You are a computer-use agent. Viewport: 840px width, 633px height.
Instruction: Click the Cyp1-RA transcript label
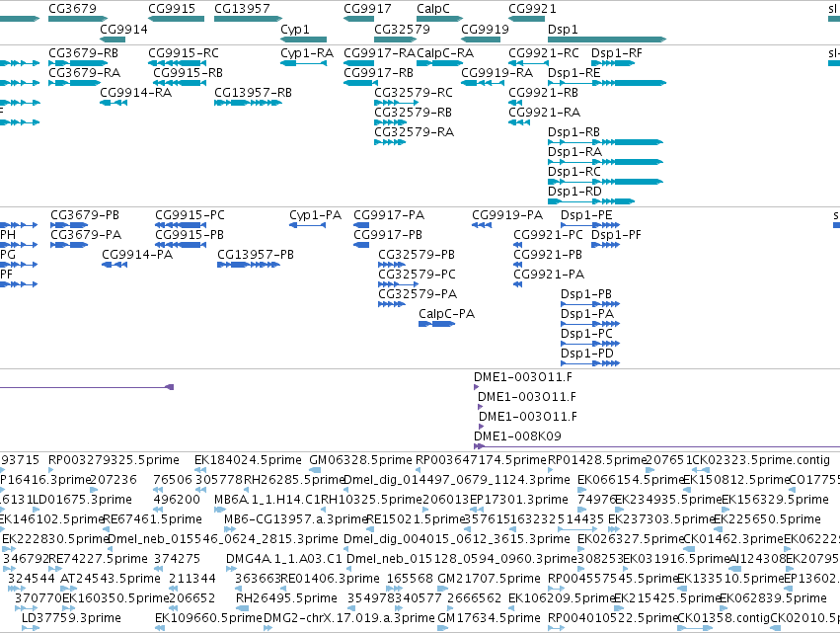306,53
